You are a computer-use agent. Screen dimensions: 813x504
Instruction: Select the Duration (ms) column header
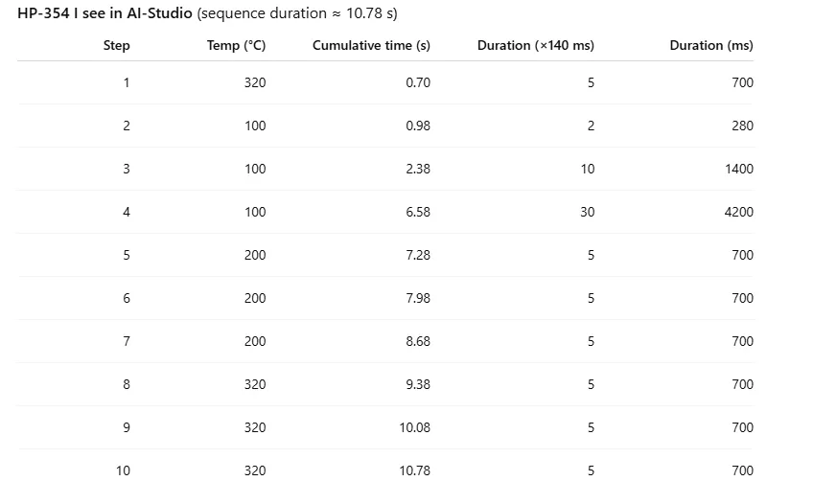(710, 45)
